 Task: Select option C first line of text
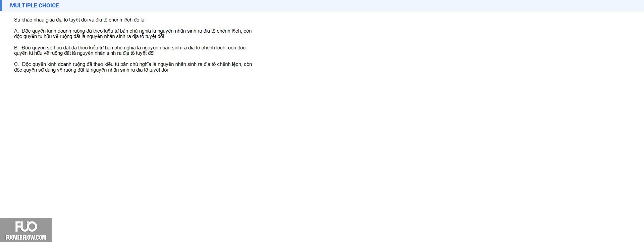tap(137, 64)
